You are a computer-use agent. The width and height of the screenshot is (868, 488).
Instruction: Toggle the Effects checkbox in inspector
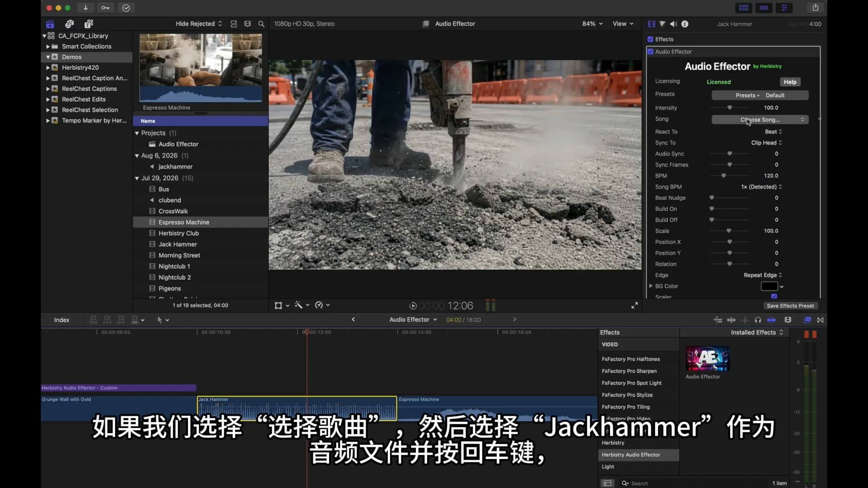point(650,39)
